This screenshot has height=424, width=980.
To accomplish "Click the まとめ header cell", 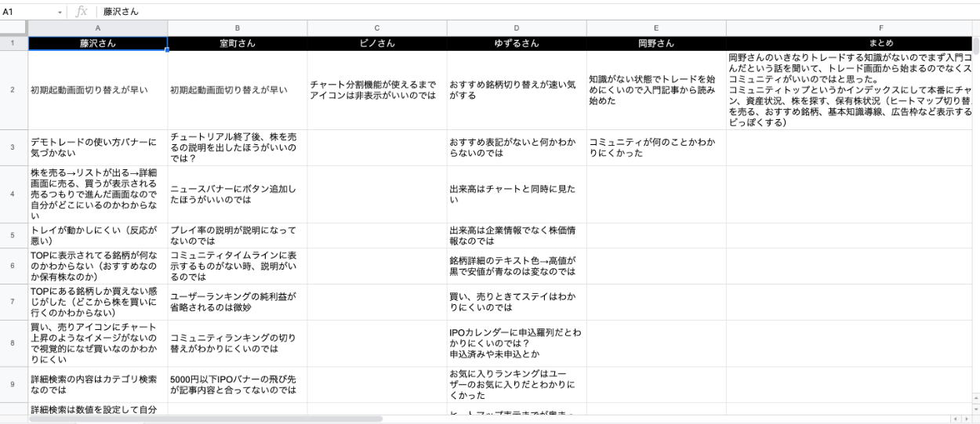I will tap(851, 43).
